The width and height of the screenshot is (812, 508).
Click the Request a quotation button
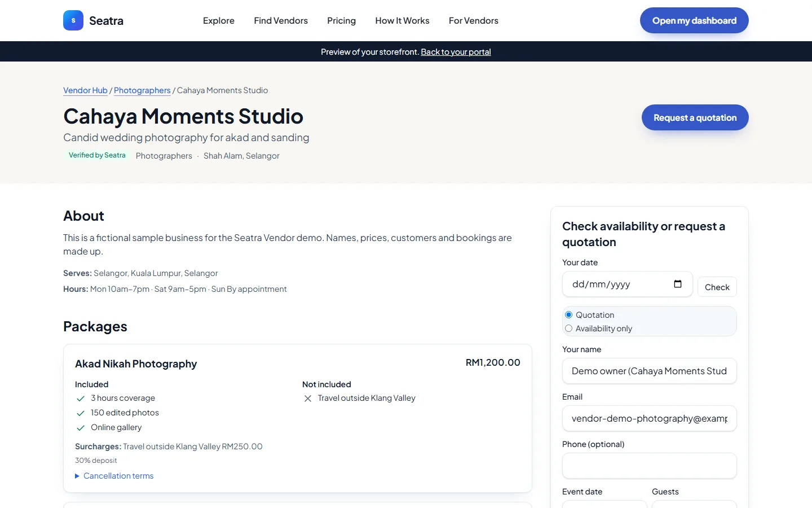[695, 117]
